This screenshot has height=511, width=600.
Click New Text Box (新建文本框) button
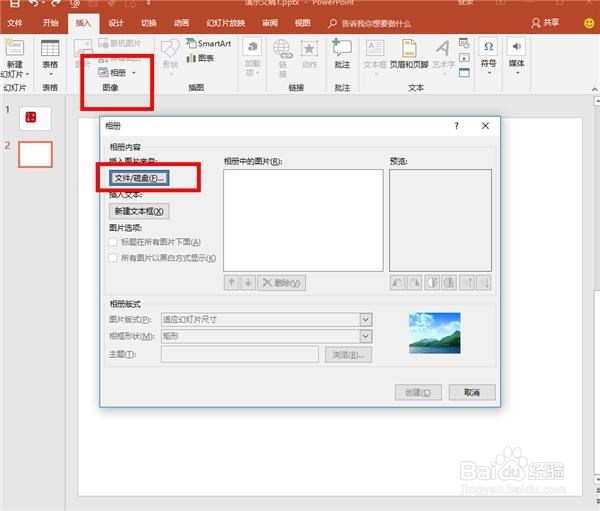coord(139,211)
